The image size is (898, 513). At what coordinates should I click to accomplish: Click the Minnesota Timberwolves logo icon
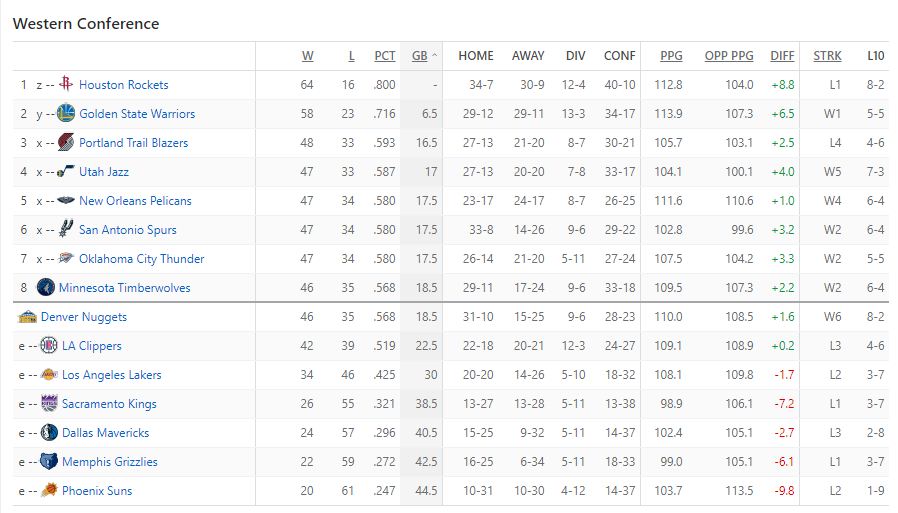[x=45, y=288]
